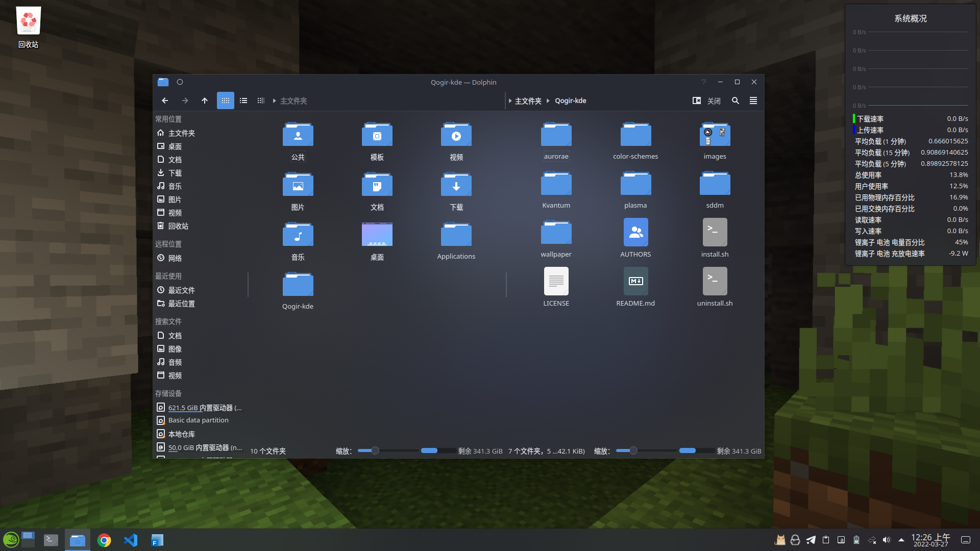Select the 文档 folder in left pane

coord(377,185)
